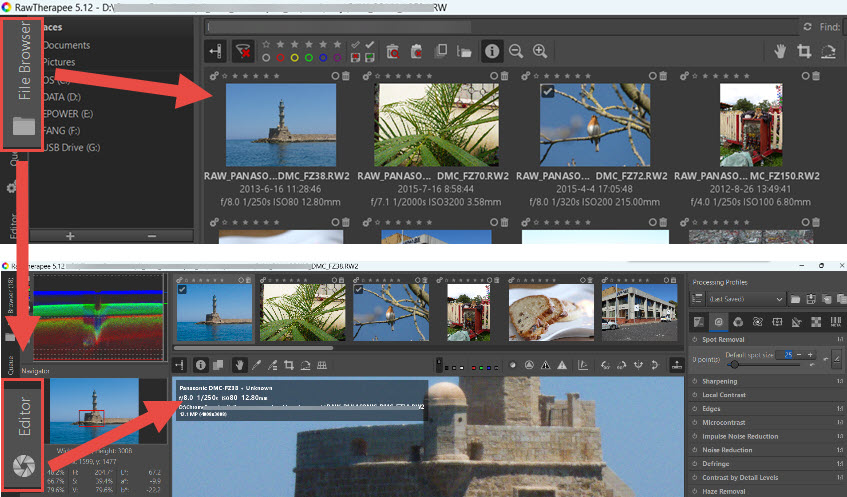Select the white balance picker in editor toolbar
Screen dimensions: 847x497
256,365
